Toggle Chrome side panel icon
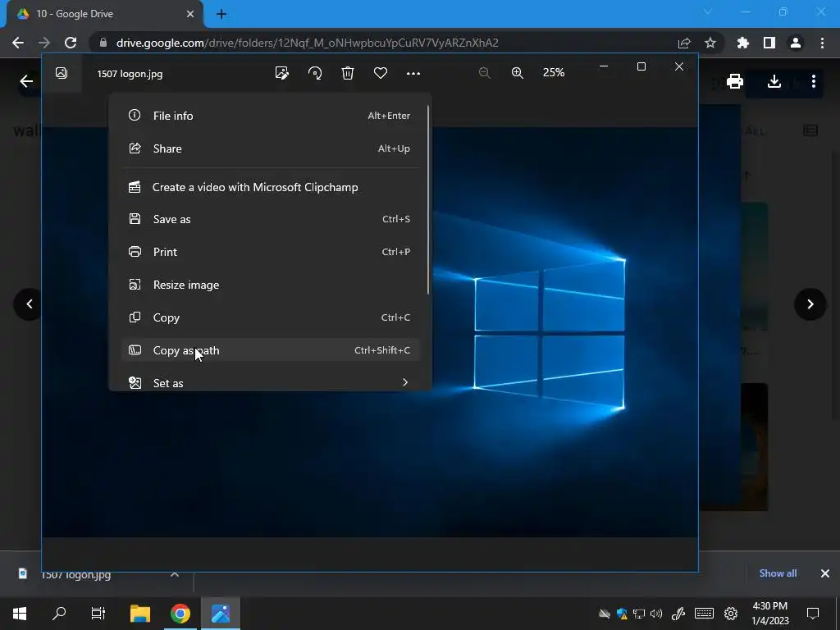 click(769, 43)
